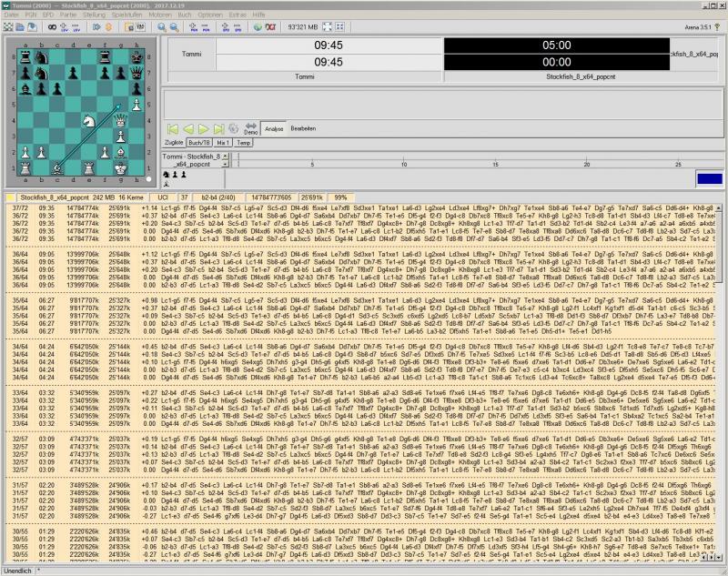The height and width of the screenshot is (576, 728).
Task: Step forward one move with right arrow
Action: 204,129
